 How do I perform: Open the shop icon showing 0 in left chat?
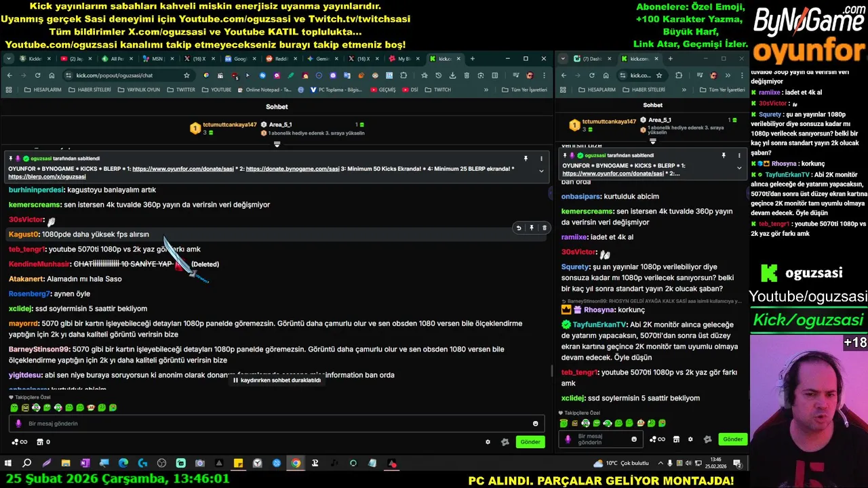point(43,442)
